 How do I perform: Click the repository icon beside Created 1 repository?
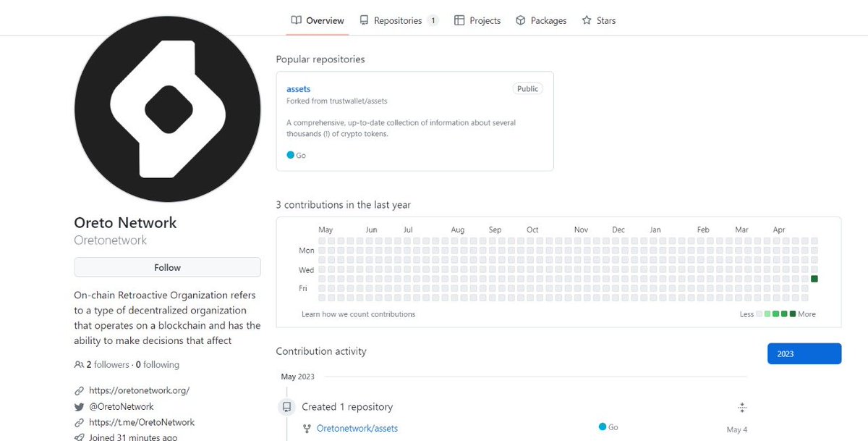point(286,407)
